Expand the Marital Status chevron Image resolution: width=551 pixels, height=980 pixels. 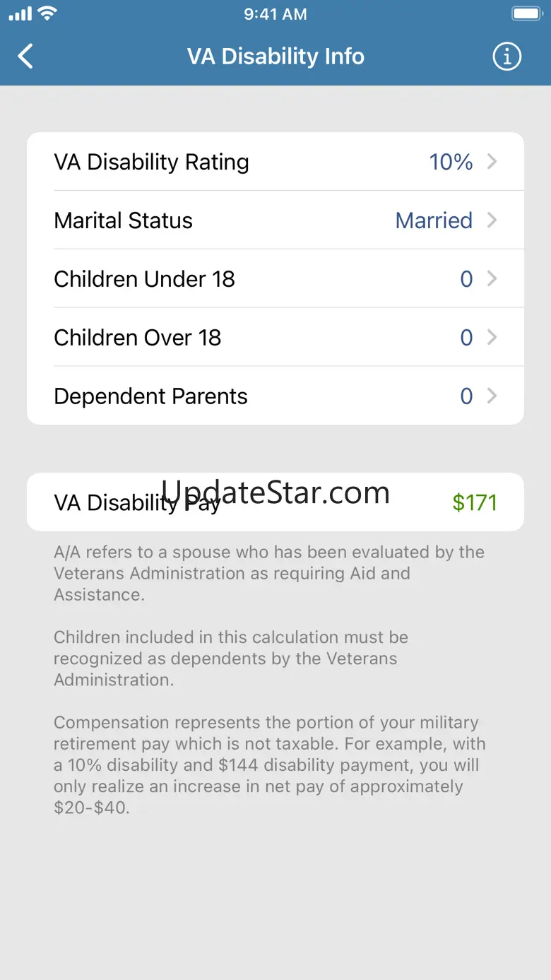tap(492, 220)
